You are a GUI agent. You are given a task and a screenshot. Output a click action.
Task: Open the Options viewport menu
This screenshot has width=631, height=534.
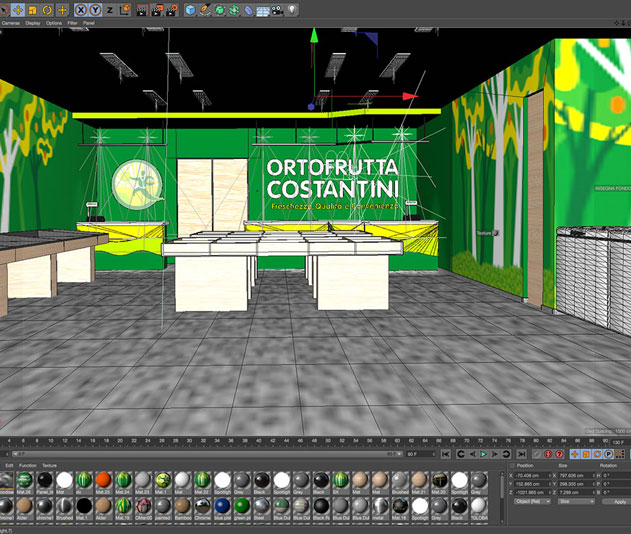(54, 23)
